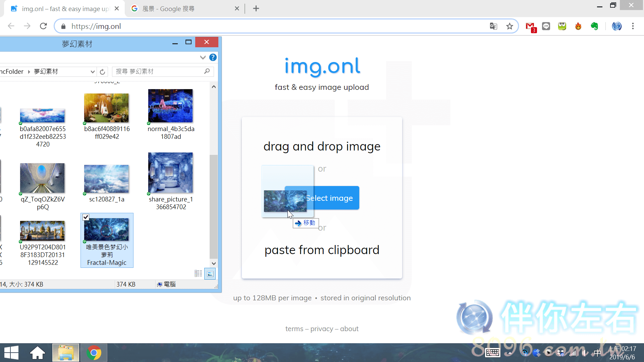Click the search magnifier in Explorer
Screen dimensions: 644x362
(207, 71)
